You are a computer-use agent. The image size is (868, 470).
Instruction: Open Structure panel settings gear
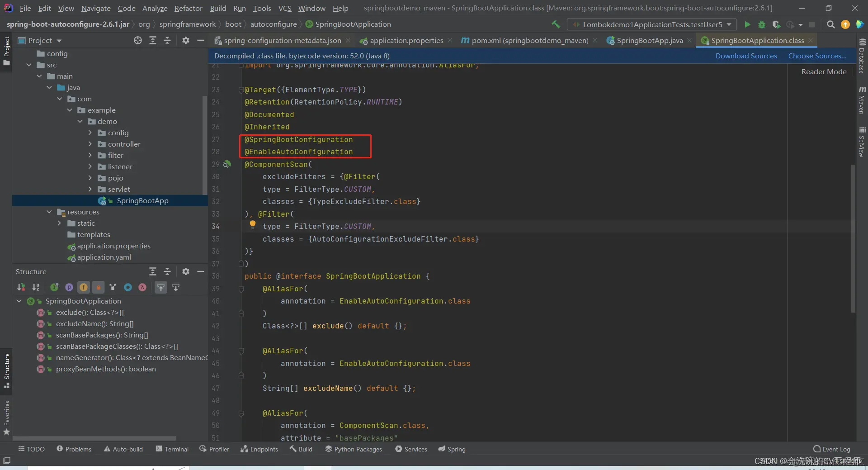185,271
